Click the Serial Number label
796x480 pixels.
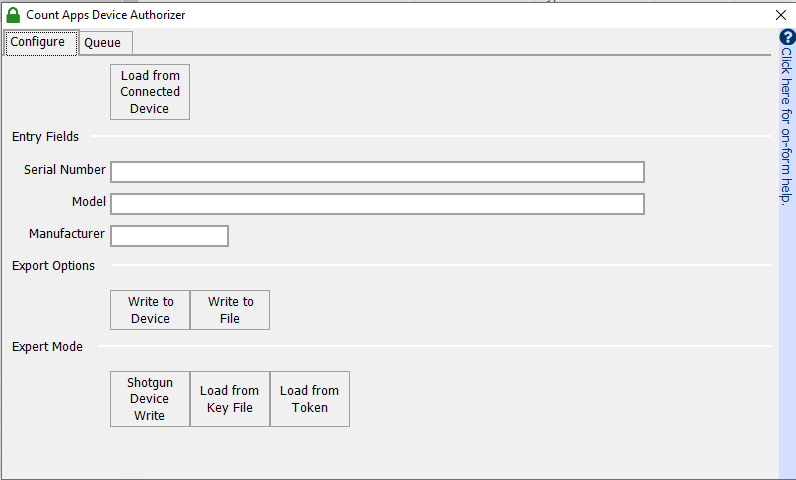[x=65, y=170]
